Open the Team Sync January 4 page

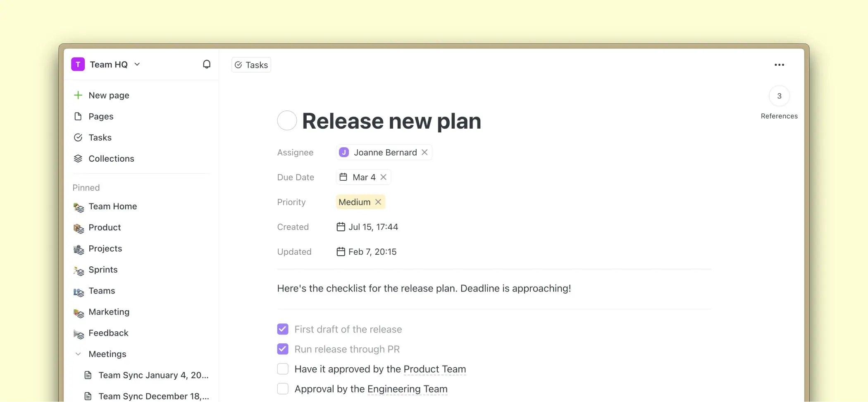coord(153,375)
